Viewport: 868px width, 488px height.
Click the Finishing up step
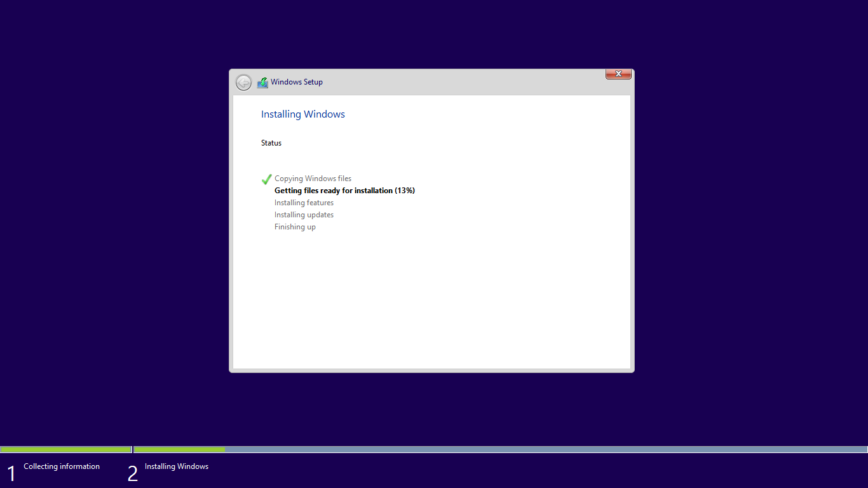[295, 227]
